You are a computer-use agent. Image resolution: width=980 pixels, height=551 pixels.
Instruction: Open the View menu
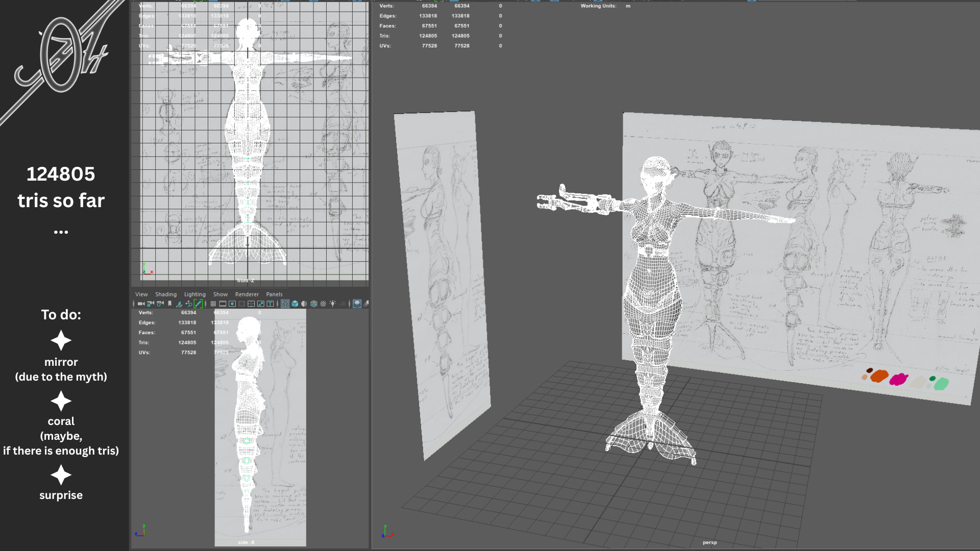coord(141,294)
